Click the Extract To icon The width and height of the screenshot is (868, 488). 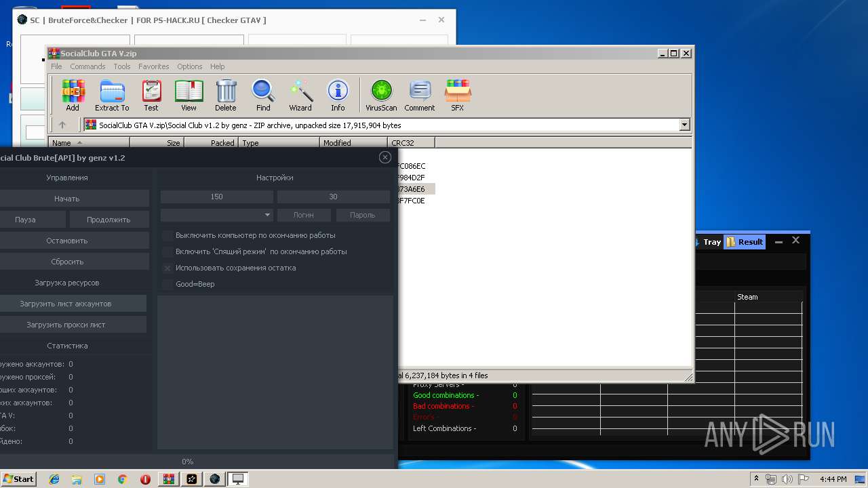point(112,96)
